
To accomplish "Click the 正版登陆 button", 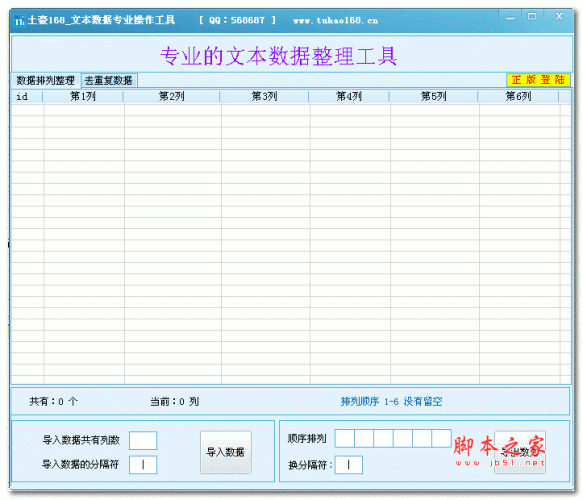I will pyautogui.click(x=538, y=80).
